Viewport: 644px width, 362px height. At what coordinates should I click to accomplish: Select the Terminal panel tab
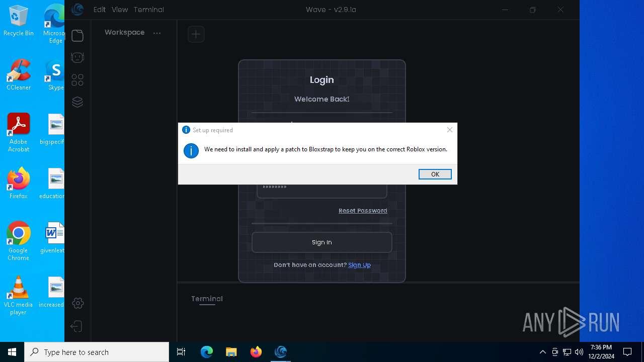(207, 299)
